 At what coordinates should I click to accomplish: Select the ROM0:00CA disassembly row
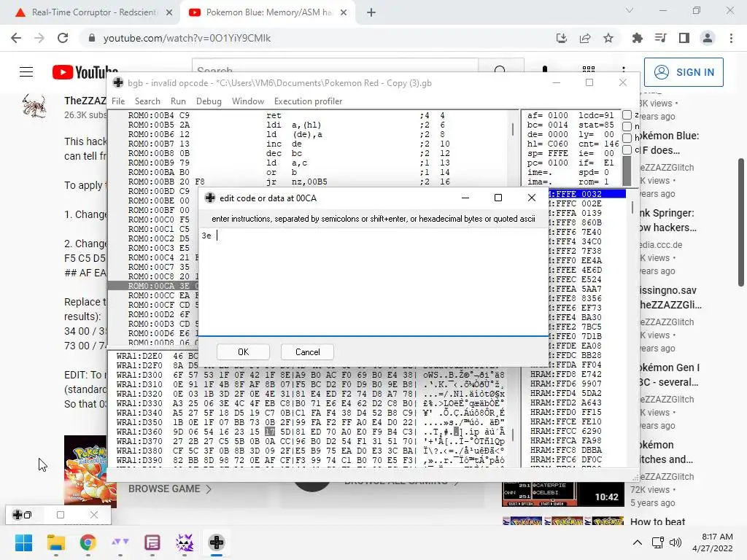[153, 286]
